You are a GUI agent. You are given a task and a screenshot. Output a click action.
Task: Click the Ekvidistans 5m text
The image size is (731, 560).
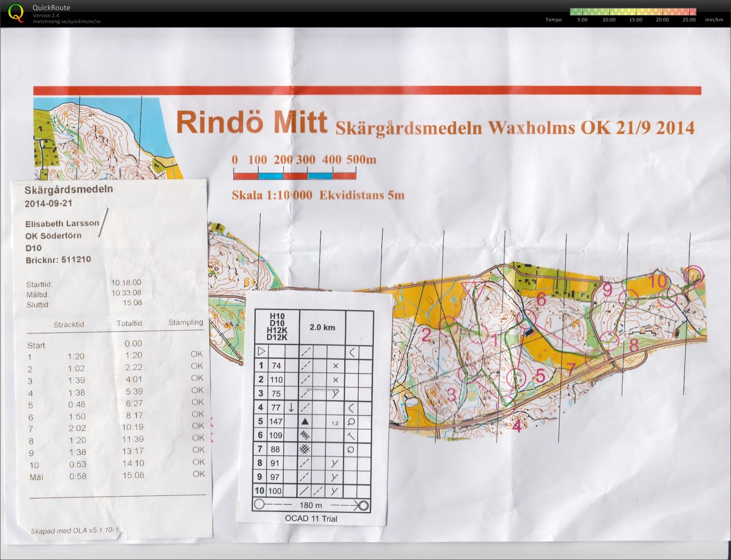(x=362, y=195)
